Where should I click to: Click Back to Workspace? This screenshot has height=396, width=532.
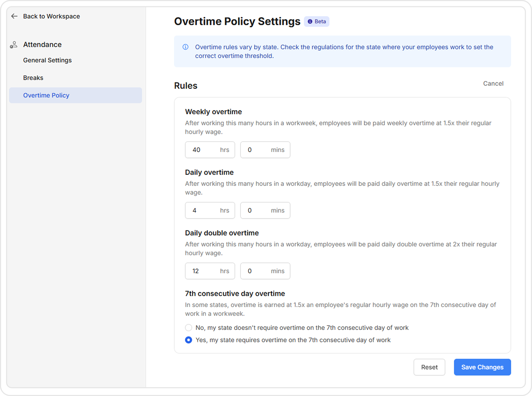(51, 16)
